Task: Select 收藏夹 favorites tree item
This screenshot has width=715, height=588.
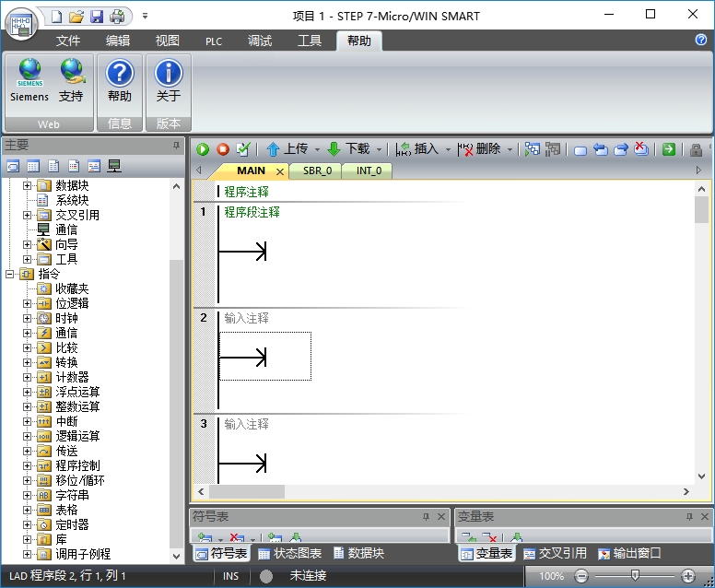Action: [72, 288]
